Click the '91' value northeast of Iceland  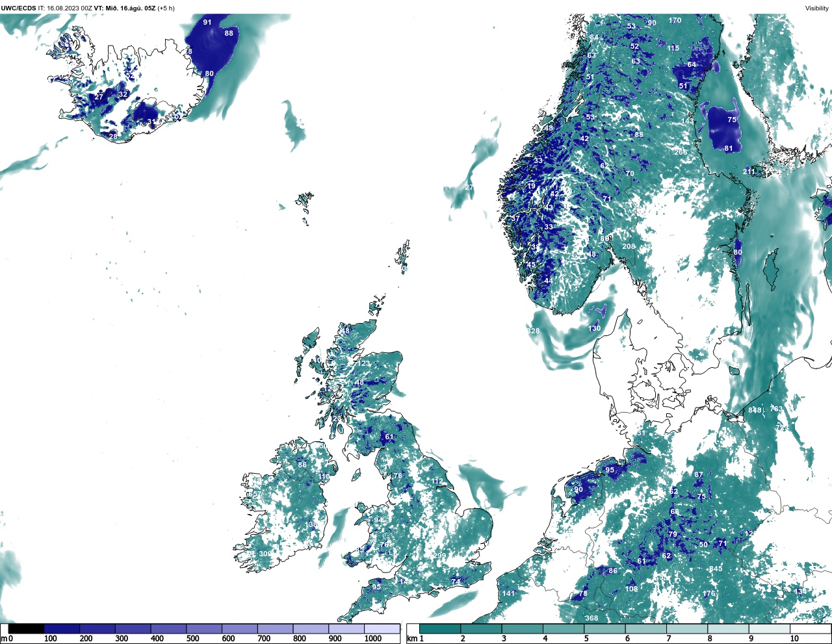tap(207, 22)
